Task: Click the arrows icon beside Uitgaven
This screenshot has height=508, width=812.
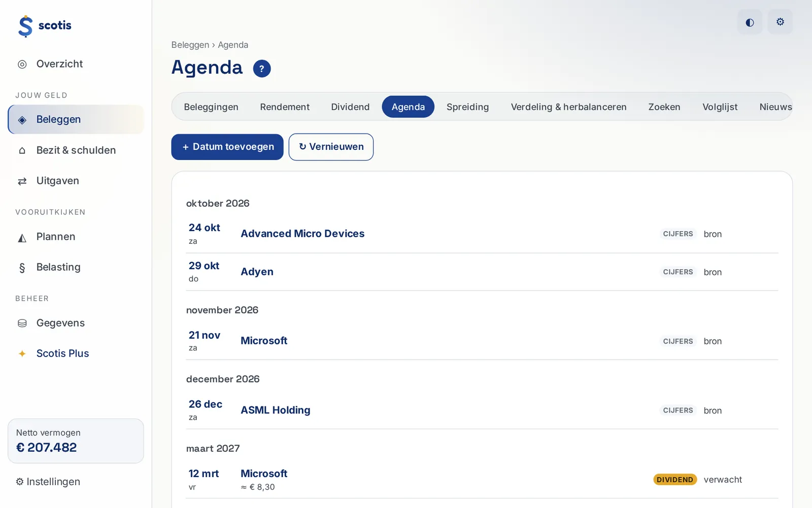Action: [x=22, y=181]
